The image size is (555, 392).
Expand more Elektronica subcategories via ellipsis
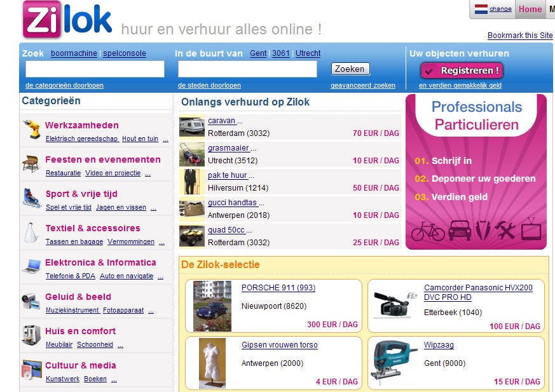point(160,276)
